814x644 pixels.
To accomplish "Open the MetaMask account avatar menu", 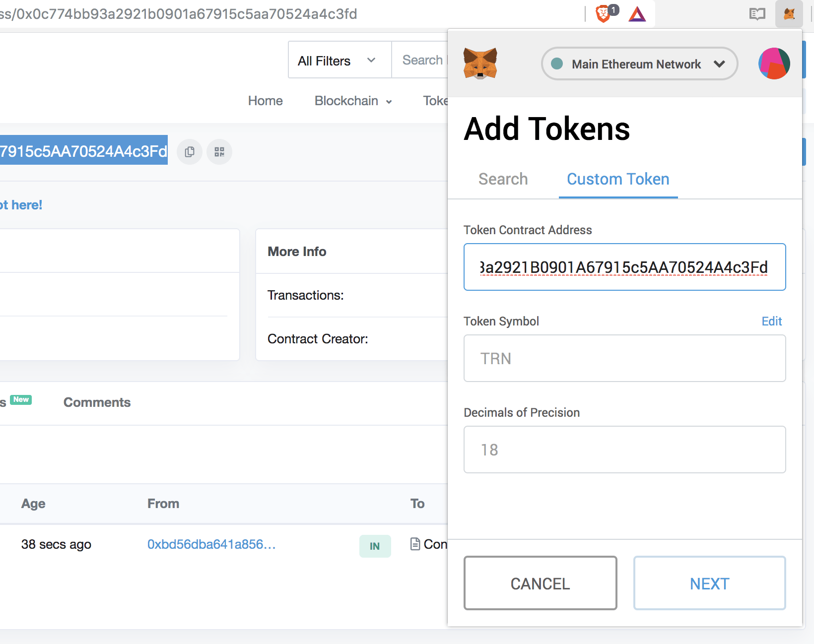I will 774,64.
